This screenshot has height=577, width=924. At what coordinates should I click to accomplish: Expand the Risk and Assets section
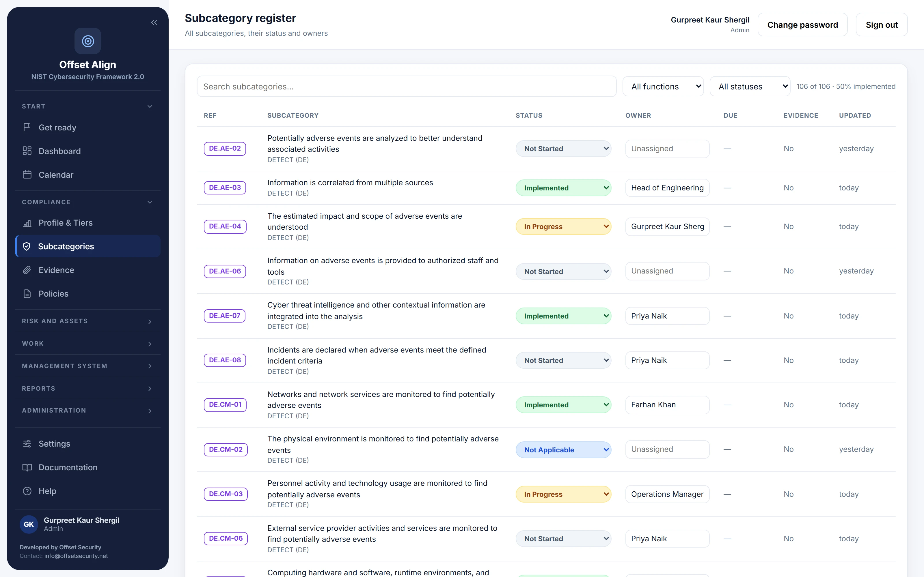tap(87, 321)
